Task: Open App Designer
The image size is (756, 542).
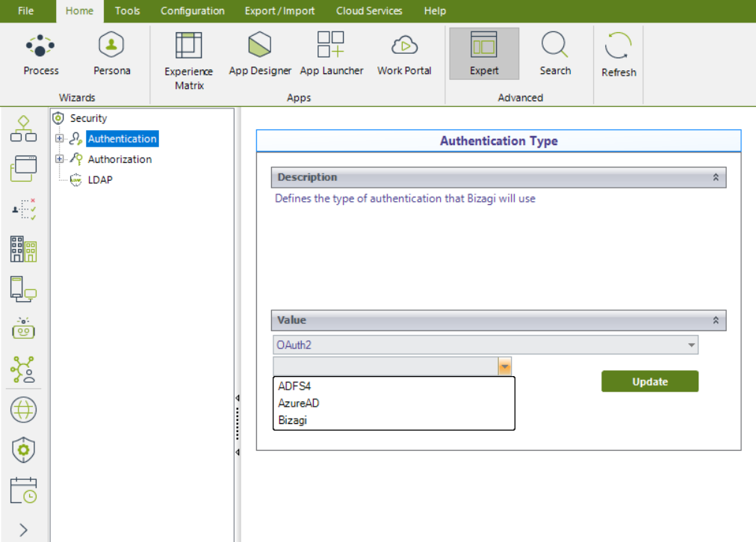Action: [x=260, y=54]
